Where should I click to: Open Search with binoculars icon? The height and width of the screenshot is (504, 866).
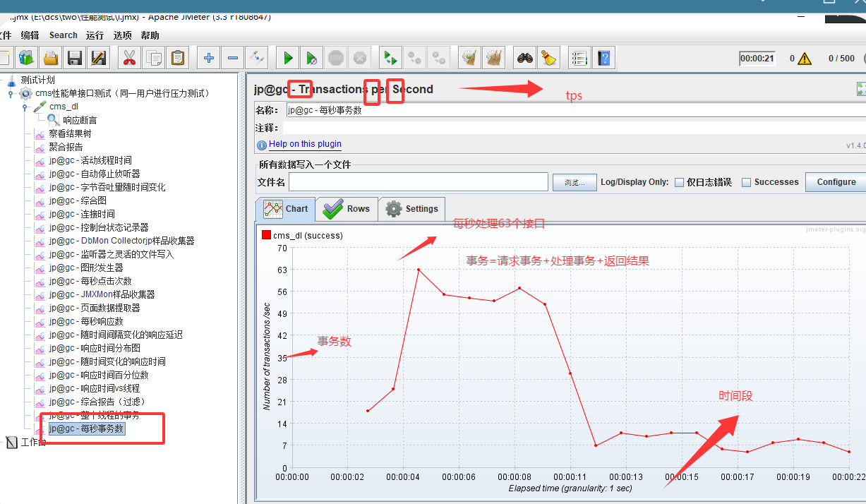524,58
